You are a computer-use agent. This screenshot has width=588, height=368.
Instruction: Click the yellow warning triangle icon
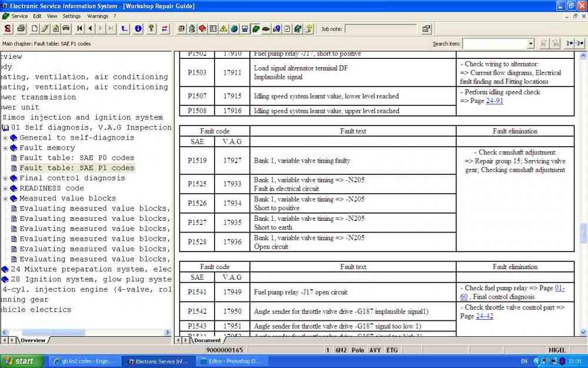point(223,28)
